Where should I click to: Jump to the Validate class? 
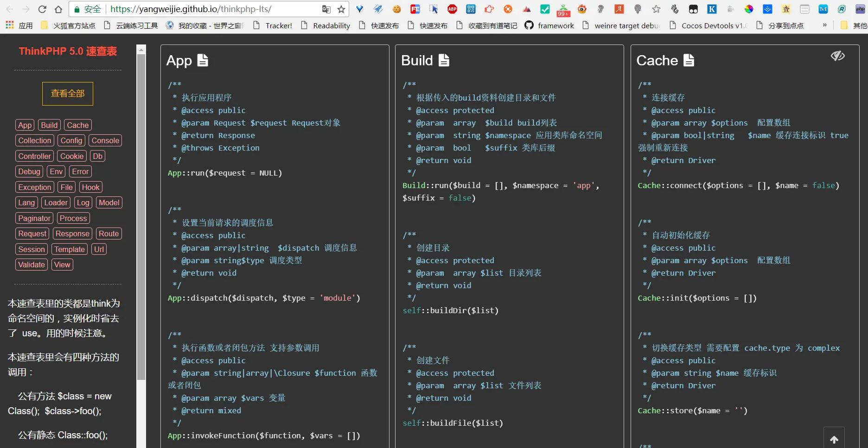click(32, 265)
